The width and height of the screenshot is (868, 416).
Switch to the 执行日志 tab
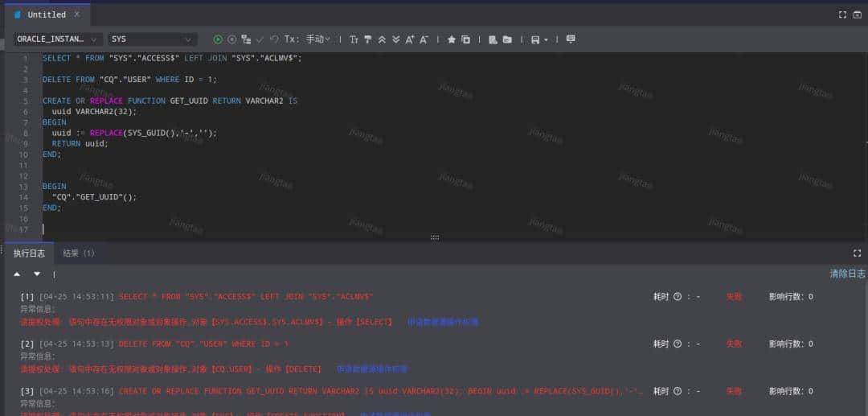[30, 253]
